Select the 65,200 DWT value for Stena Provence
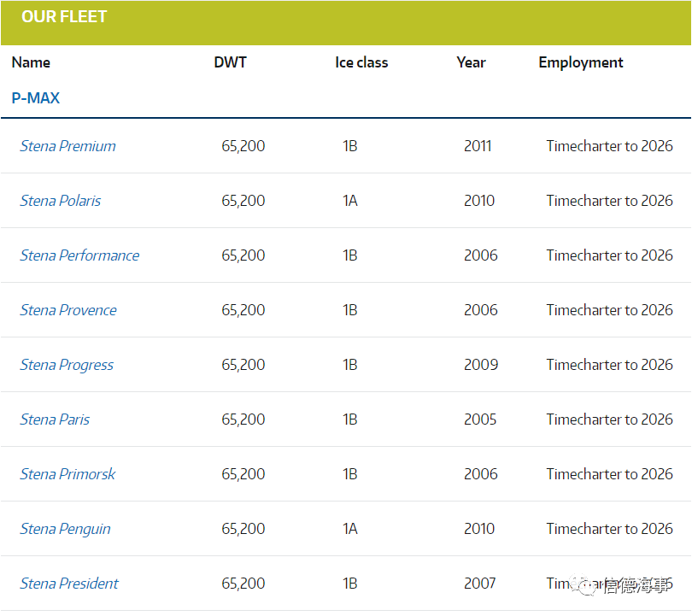 coord(243,310)
